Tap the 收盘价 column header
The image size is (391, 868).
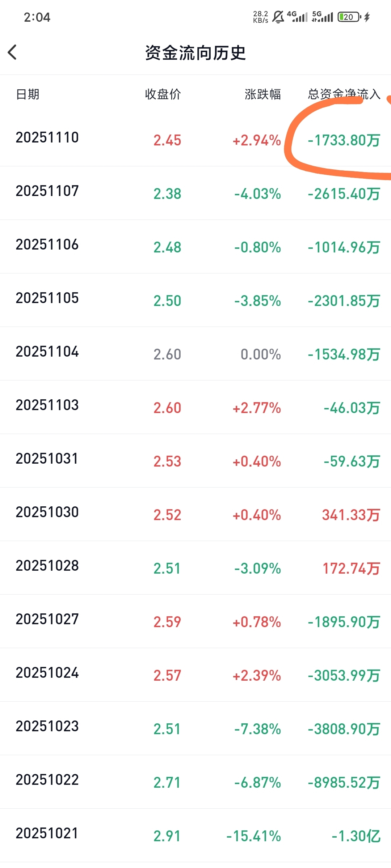[163, 94]
